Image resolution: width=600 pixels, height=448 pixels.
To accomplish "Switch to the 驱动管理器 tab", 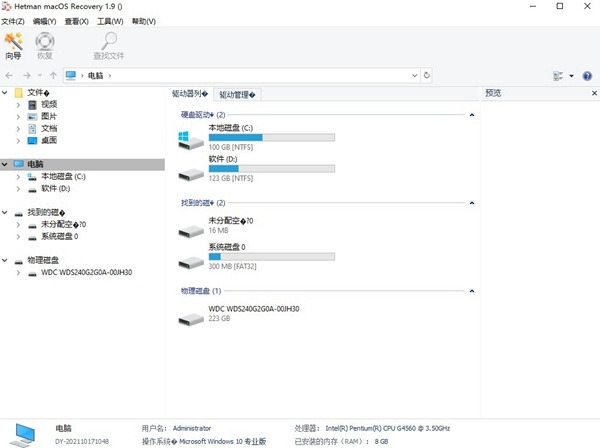I will click(237, 94).
